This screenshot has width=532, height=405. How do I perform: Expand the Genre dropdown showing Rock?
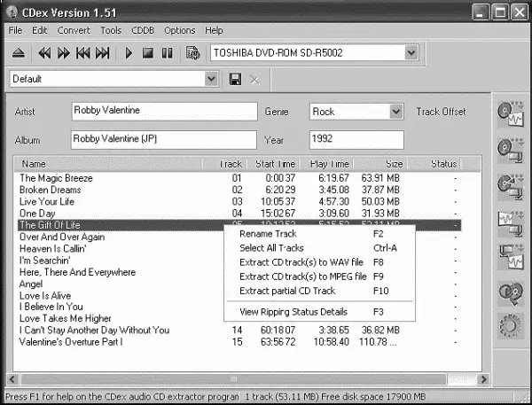tap(396, 112)
